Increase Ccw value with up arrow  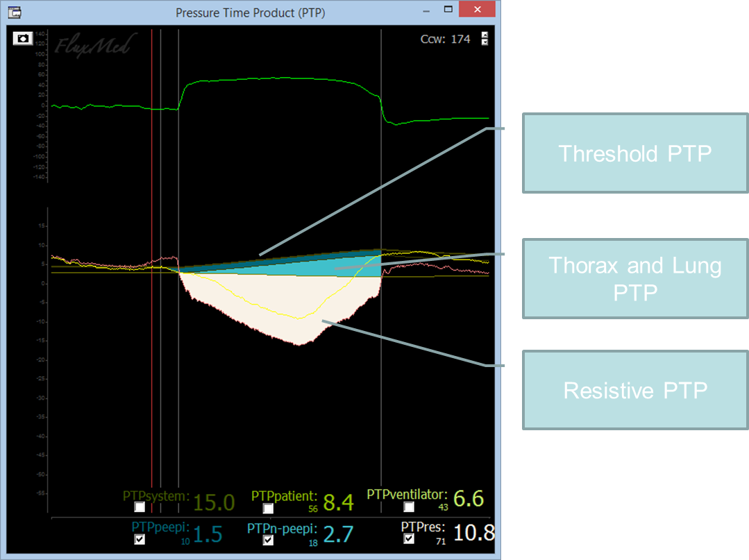click(x=485, y=35)
